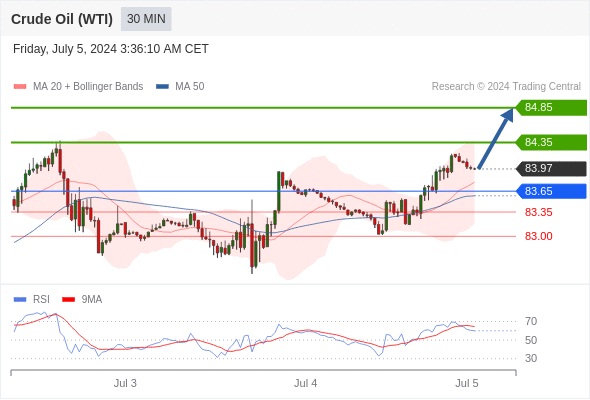590x400 pixels.
Task: Select the pink MA 20 legend swatch
Action: (x=20, y=87)
